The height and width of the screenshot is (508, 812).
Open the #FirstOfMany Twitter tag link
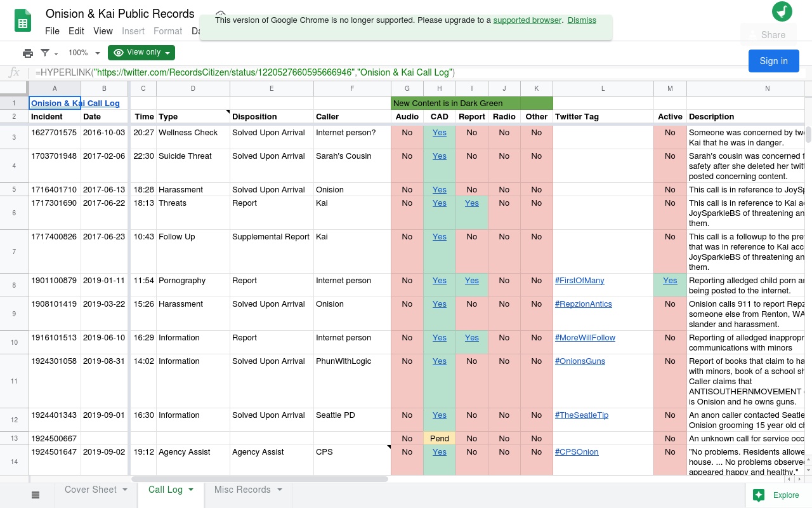click(x=579, y=280)
